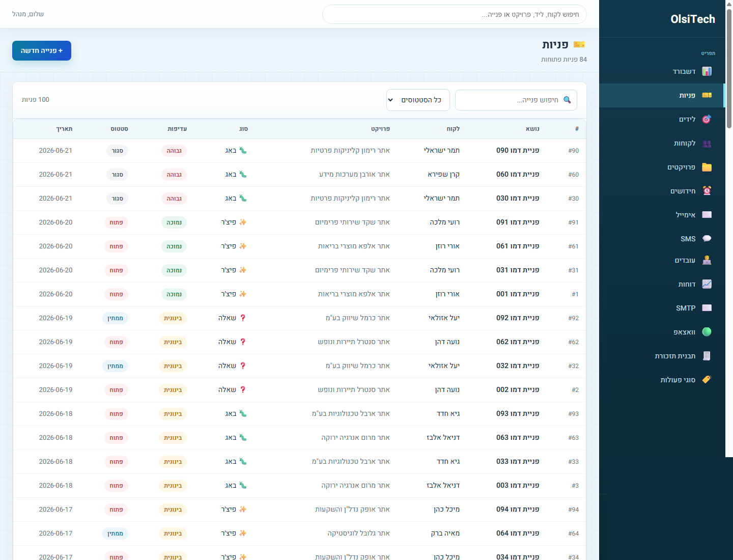Open the תבנית תזכורת document icon
This screenshot has height=560, width=733.
707,356
